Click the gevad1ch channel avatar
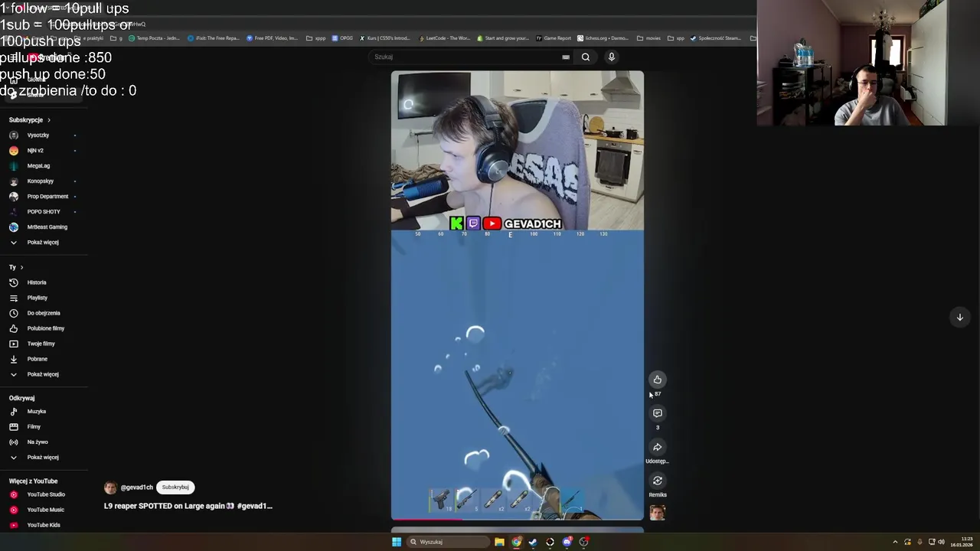 (110, 487)
